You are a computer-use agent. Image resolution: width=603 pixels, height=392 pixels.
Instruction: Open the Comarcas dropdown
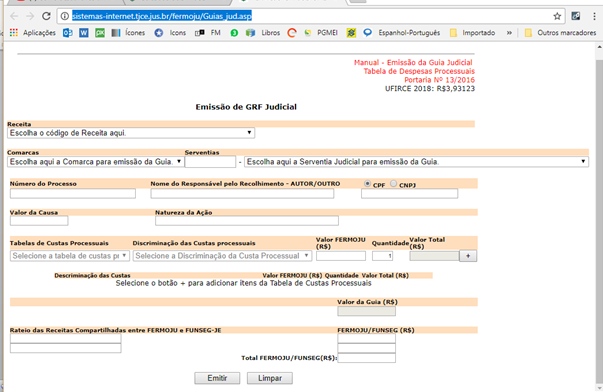point(95,162)
